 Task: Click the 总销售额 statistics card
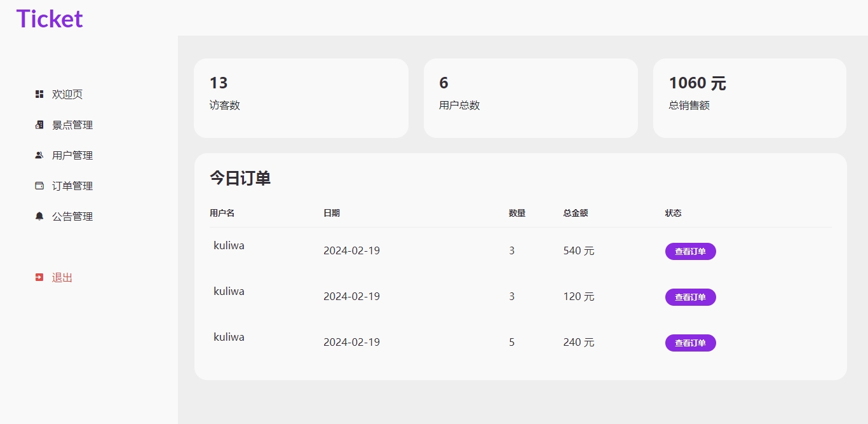pos(749,98)
